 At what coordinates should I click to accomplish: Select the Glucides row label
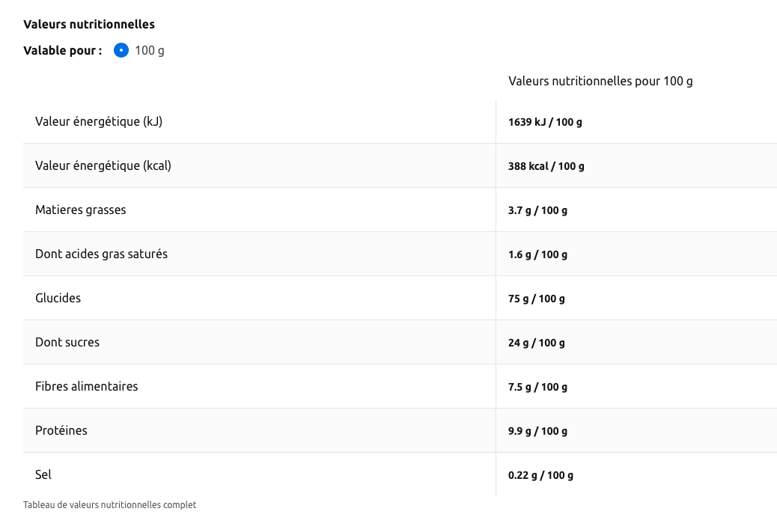(58, 298)
